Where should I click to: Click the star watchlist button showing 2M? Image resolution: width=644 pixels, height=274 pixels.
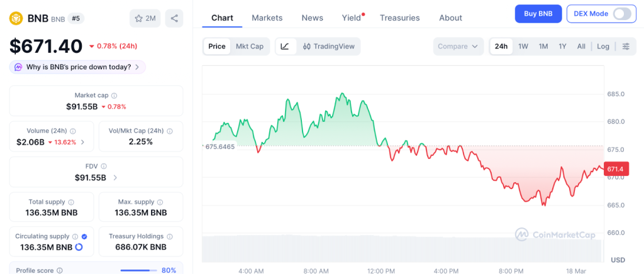pos(145,18)
